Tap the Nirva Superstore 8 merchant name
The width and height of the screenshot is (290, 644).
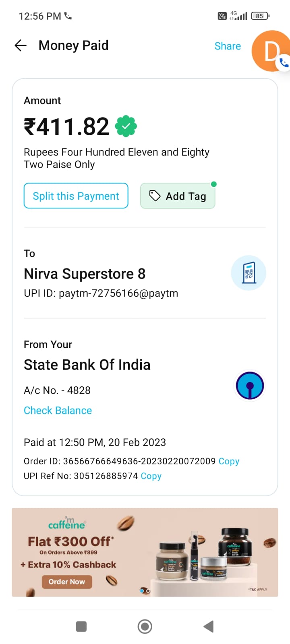tap(85, 274)
